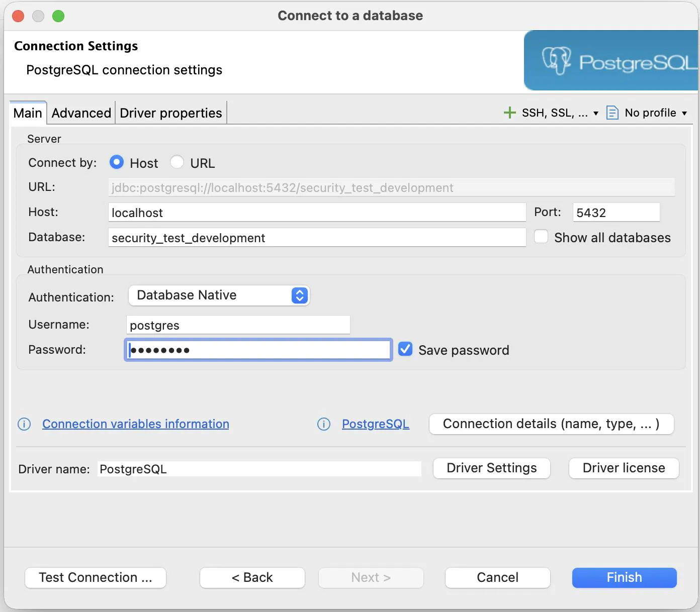
Task: Open the Connection variables information link
Action: [136, 424]
